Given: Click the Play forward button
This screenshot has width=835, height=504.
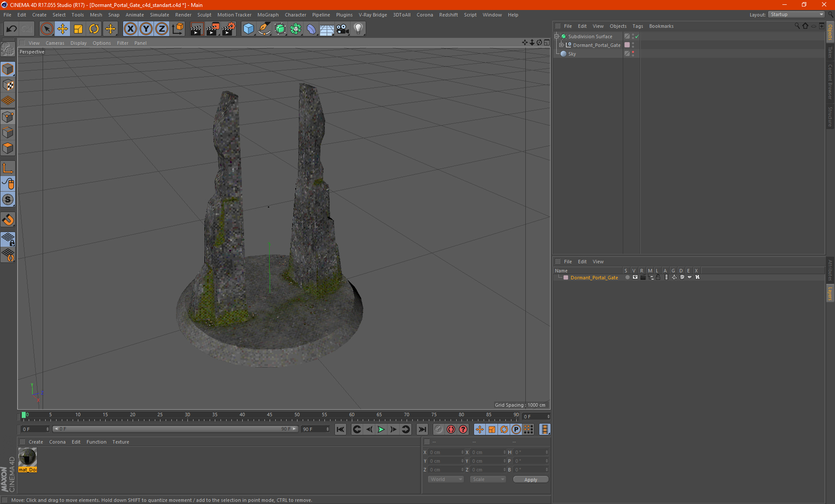Looking at the screenshot, I should click(x=381, y=429).
